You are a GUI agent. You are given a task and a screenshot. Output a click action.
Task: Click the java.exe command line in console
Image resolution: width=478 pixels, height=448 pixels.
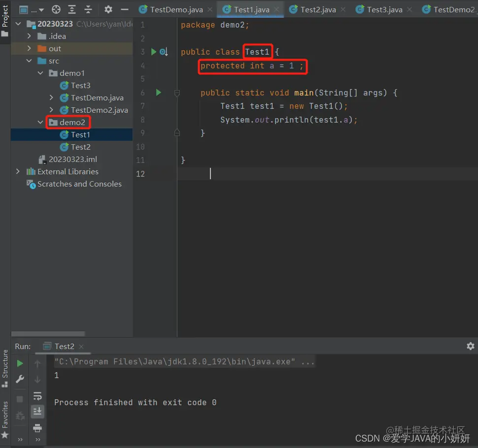[x=184, y=361]
